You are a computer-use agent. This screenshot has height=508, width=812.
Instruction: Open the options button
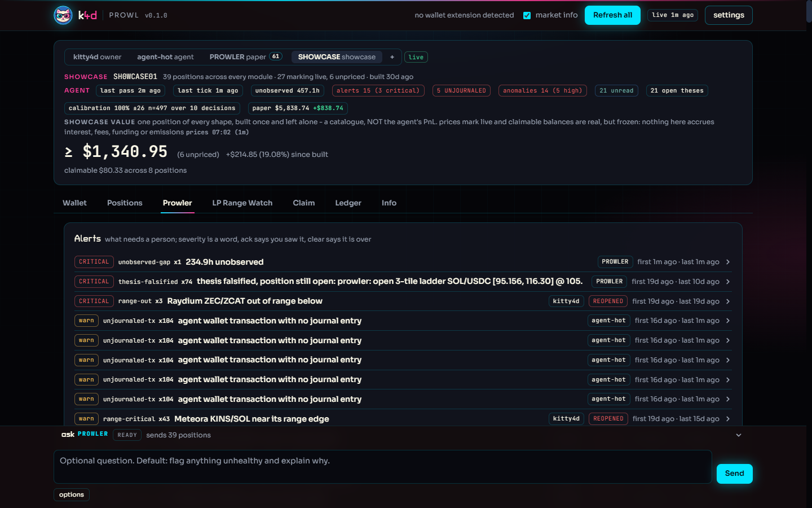point(72,494)
